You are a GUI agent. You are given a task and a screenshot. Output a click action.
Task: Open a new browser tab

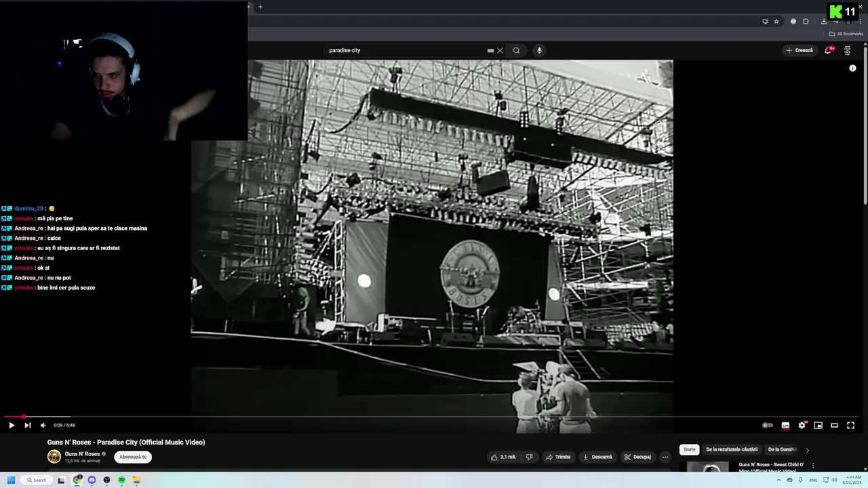[260, 7]
